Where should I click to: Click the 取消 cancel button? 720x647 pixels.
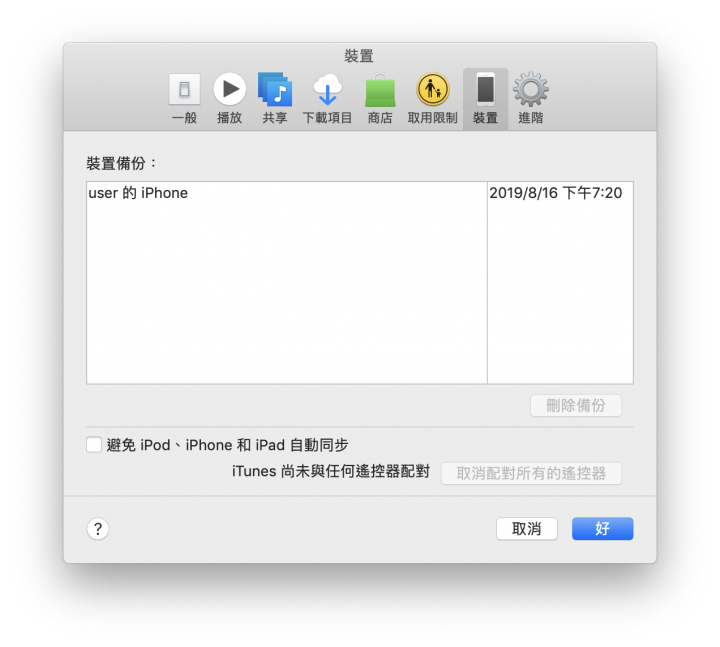(527, 529)
